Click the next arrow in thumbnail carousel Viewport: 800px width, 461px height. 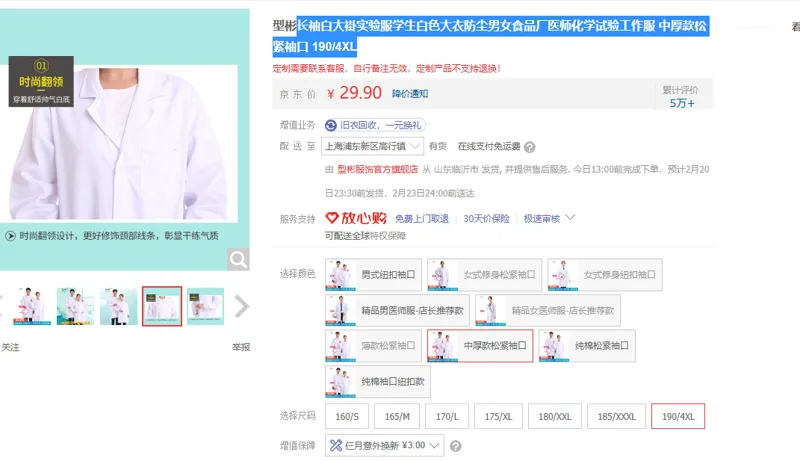tap(241, 306)
